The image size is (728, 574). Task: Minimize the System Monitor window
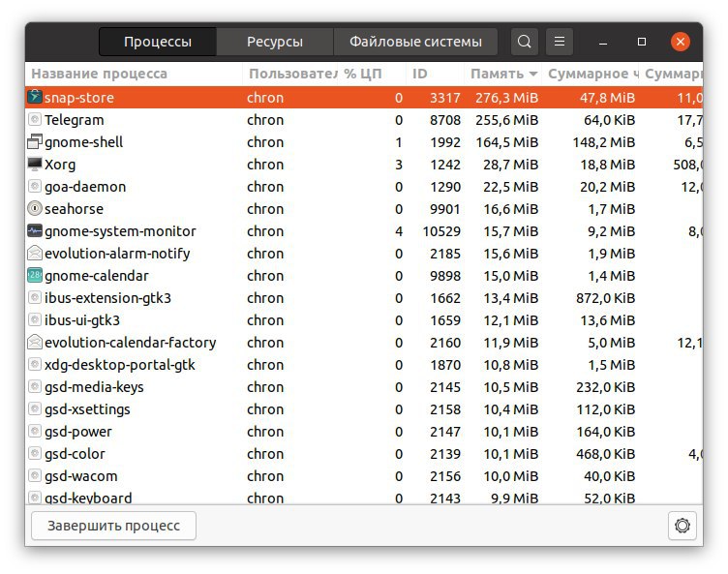click(x=603, y=43)
